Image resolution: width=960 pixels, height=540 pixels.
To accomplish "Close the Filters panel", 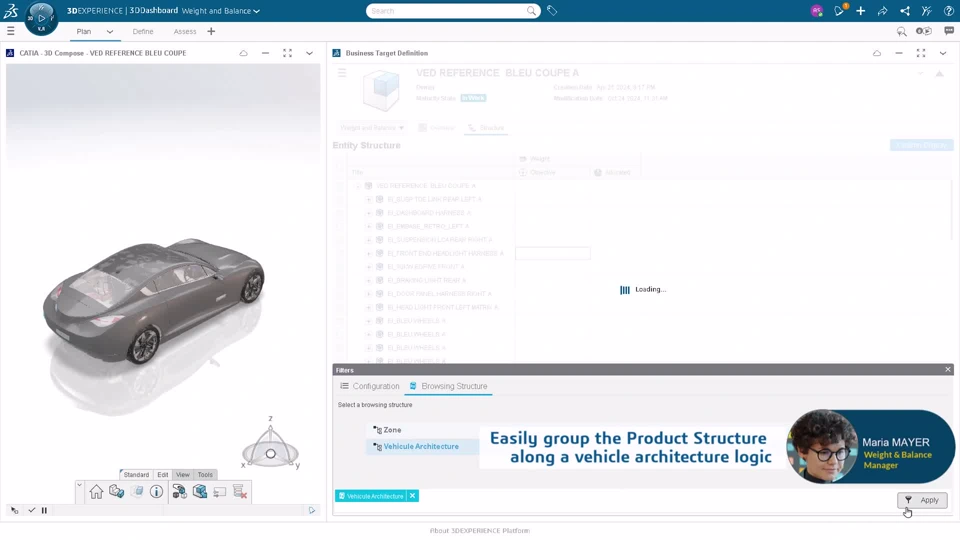I will pyautogui.click(x=948, y=369).
